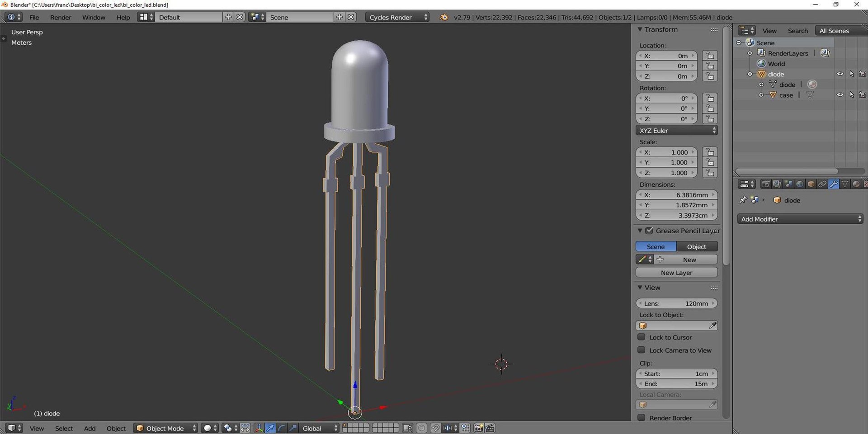The height and width of the screenshot is (434, 868).
Task: Open the World properties tab globe icon
Action: [x=799, y=184]
